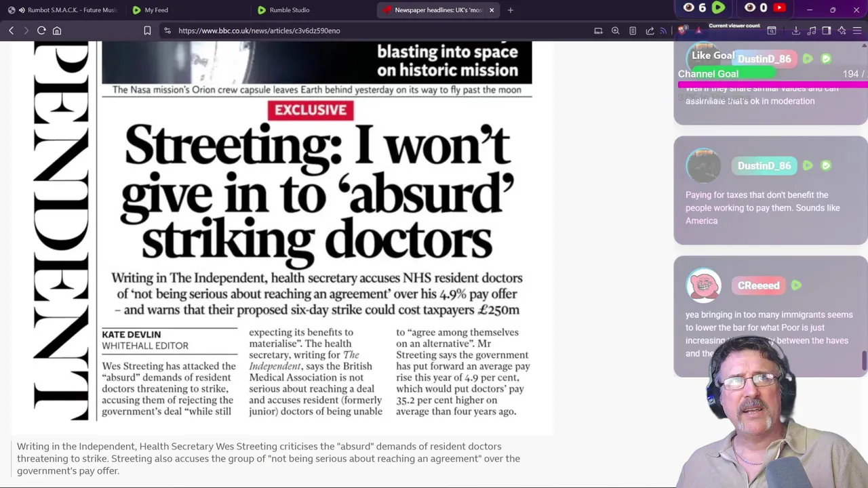Switch to the Rumbot S.M.A.C.K. tab
The height and width of the screenshot is (488, 868).
coord(64,10)
